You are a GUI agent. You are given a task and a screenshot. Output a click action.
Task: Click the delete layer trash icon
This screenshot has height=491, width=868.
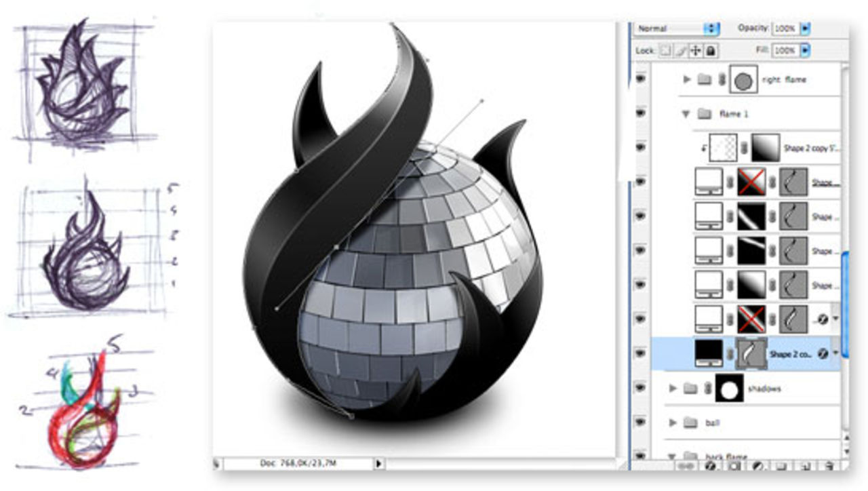(x=829, y=467)
